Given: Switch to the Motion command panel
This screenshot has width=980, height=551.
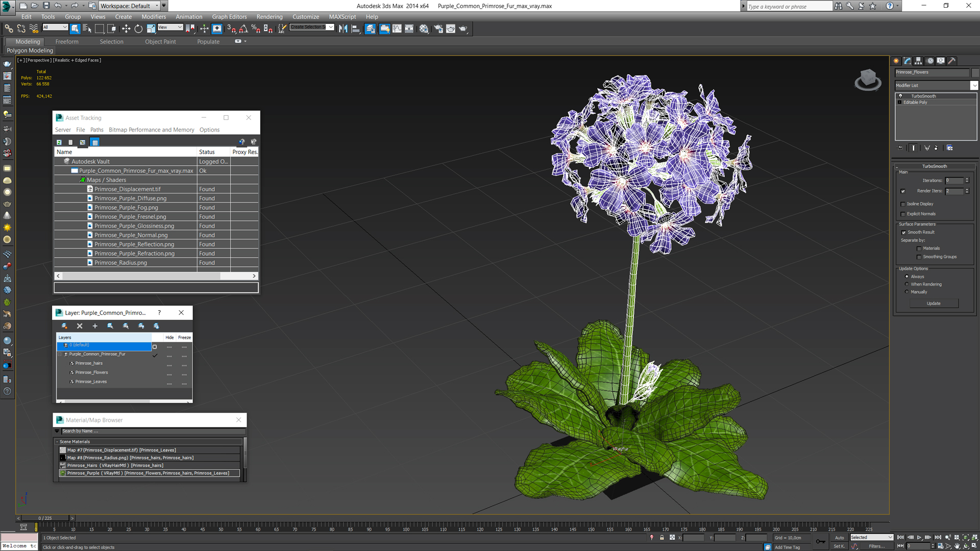Looking at the screenshot, I should click(930, 61).
